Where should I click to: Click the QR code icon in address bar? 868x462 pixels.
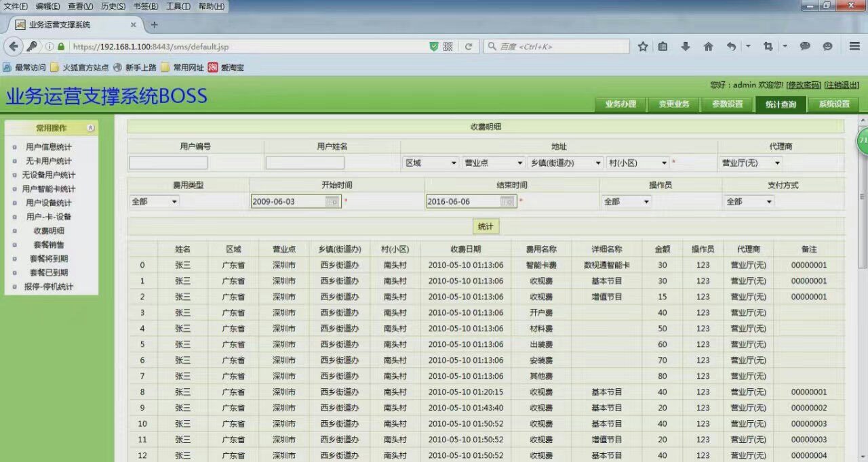448,47
